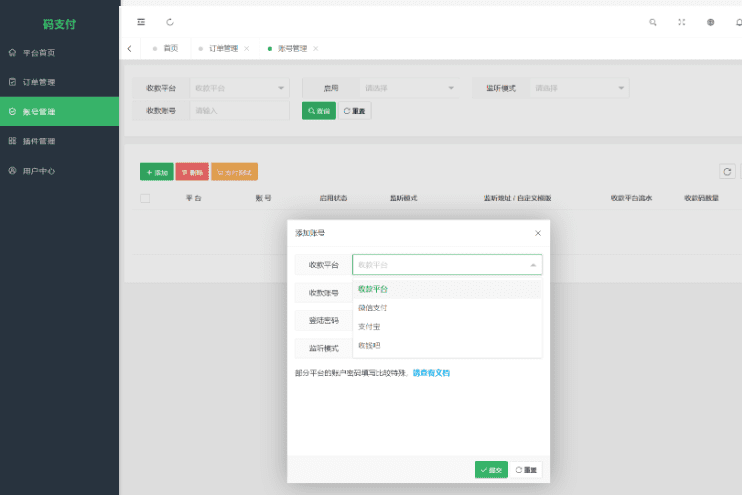Close the 添加账号 dialog
This screenshot has width=742, height=495.
pyautogui.click(x=538, y=233)
